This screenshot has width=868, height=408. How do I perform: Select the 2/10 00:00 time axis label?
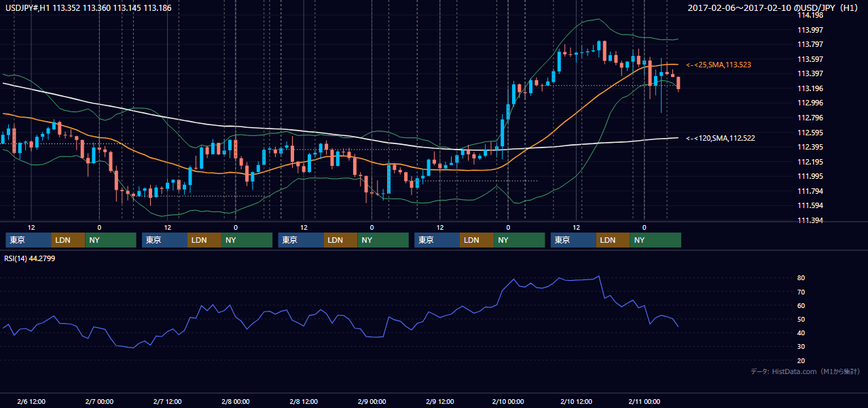tap(508, 402)
